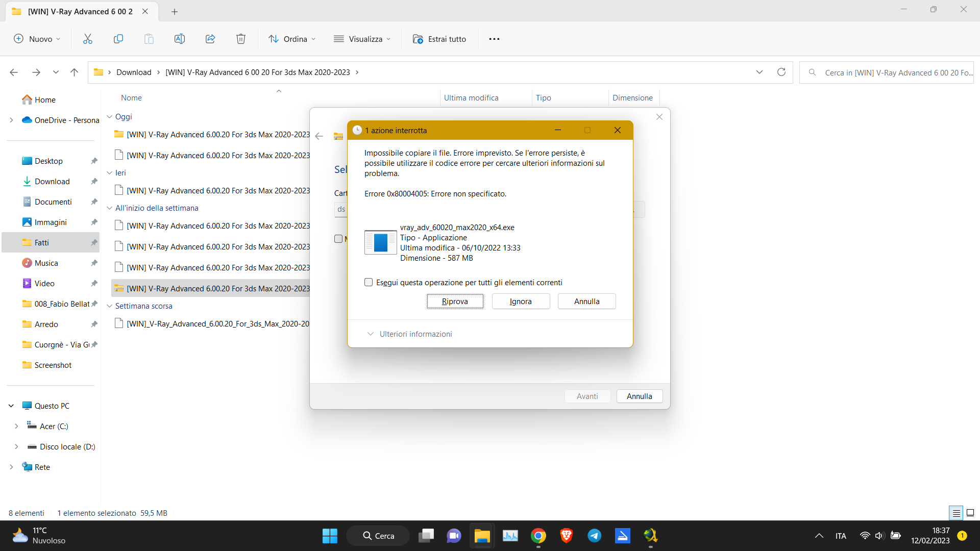Show hidden tray icons chevron
980x551 pixels.
click(x=819, y=536)
